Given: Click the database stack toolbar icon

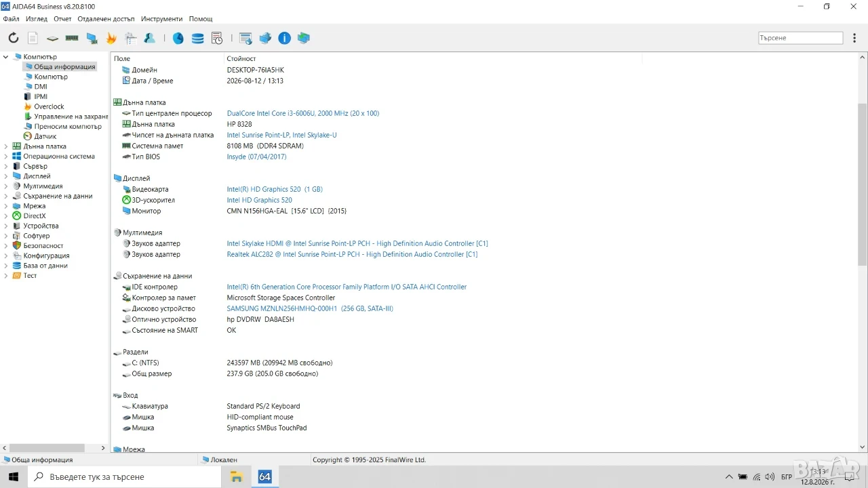Looking at the screenshot, I should [197, 38].
